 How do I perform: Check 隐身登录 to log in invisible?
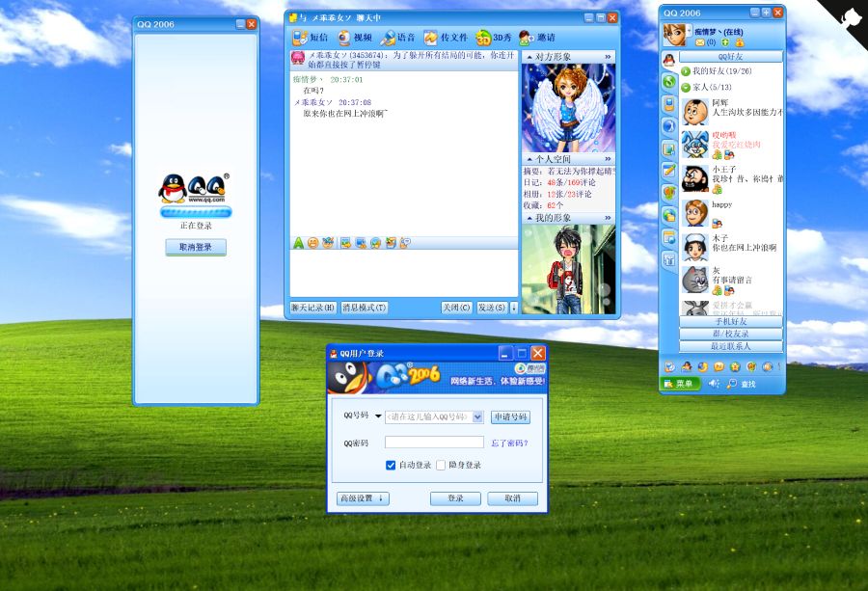click(441, 464)
